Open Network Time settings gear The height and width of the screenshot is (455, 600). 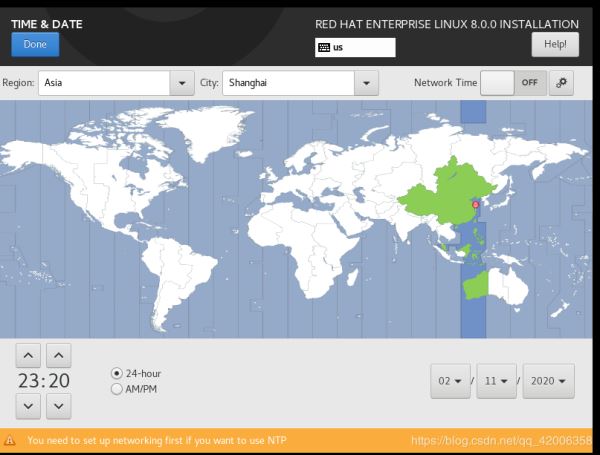(562, 83)
